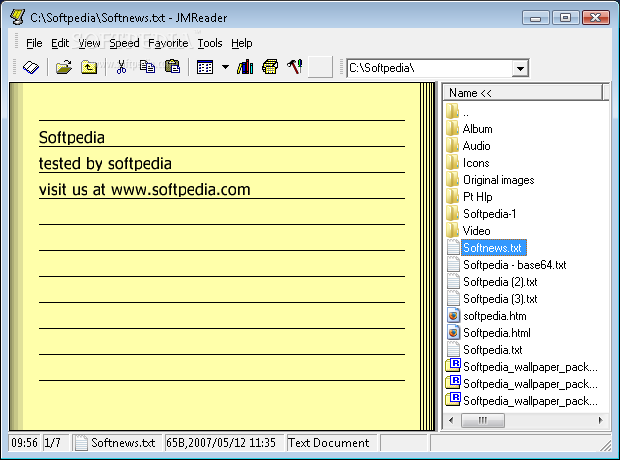Viewport: 620px width, 460px height.
Task: Select Softnews.txt in the file list
Action: [x=493, y=248]
